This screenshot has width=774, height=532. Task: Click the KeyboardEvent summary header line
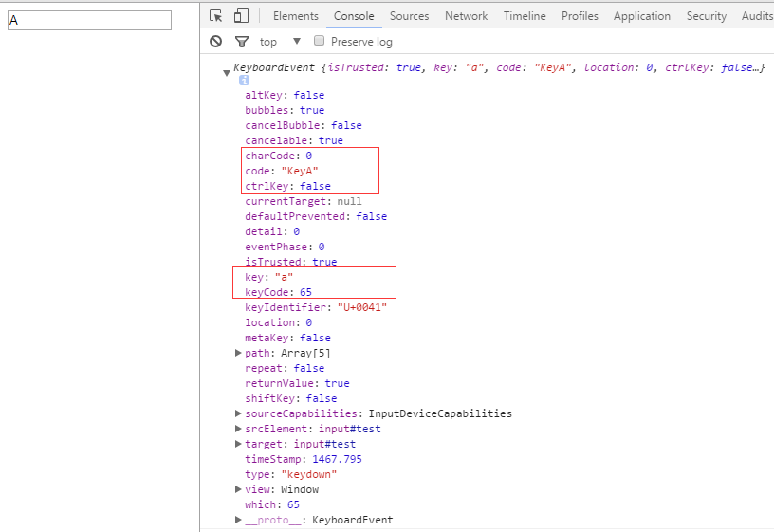tap(499, 67)
